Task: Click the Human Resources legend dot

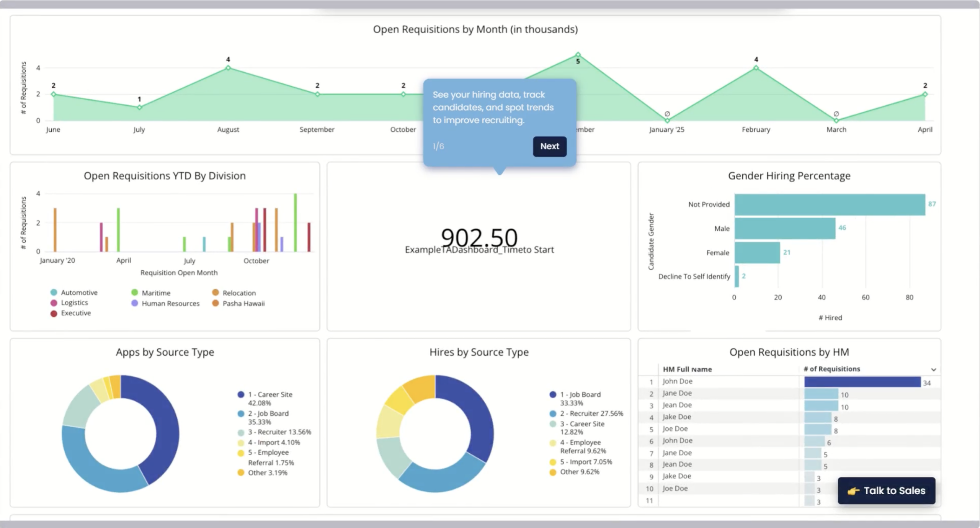Action: click(x=134, y=303)
